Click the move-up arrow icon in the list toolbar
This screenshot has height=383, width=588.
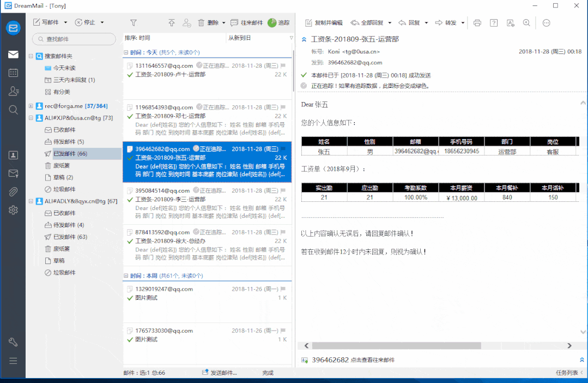(x=171, y=23)
